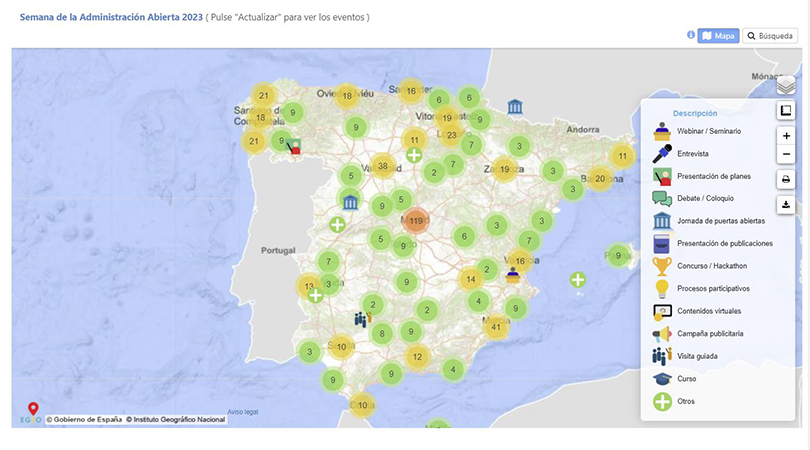Screen dimensions: 810x450
Task: Switch to the Búsqueda tab
Action: pyautogui.click(x=770, y=36)
